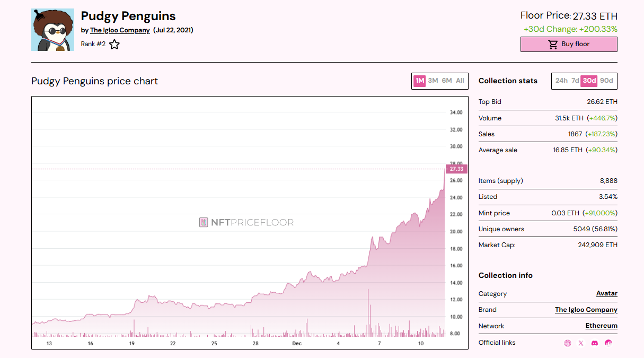Switch chart range to 3M

click(433, 81)
